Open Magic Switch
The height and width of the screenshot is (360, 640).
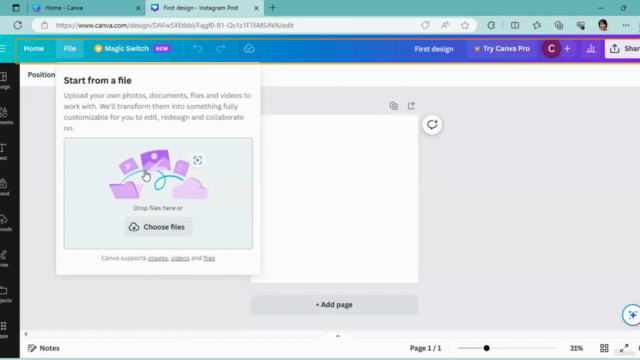coord(132,49)
